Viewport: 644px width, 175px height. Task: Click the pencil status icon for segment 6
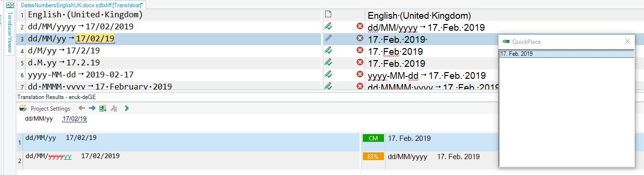coord(328,75)
